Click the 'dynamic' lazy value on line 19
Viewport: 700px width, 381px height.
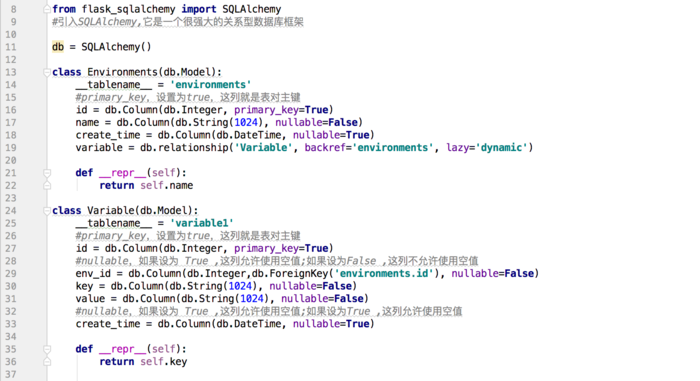(502, 147)
